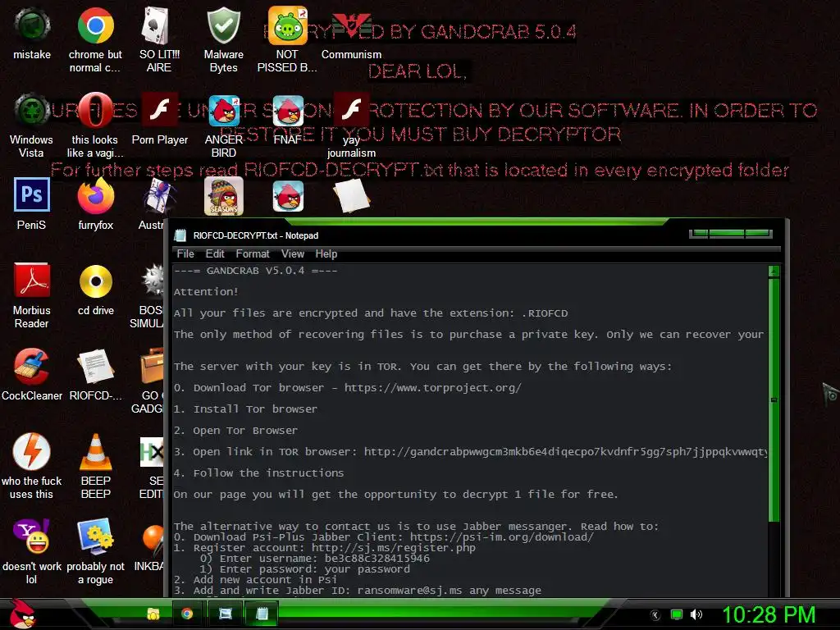Open Notepad File menu
Image resolution: width=840 pixels, height=630 pixels.
185,254
